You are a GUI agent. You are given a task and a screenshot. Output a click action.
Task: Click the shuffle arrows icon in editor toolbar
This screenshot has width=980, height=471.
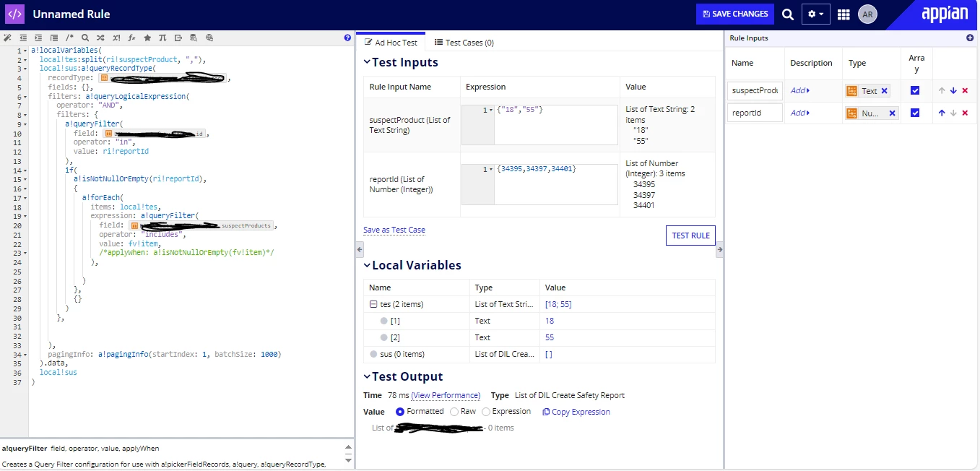point(100,38)
